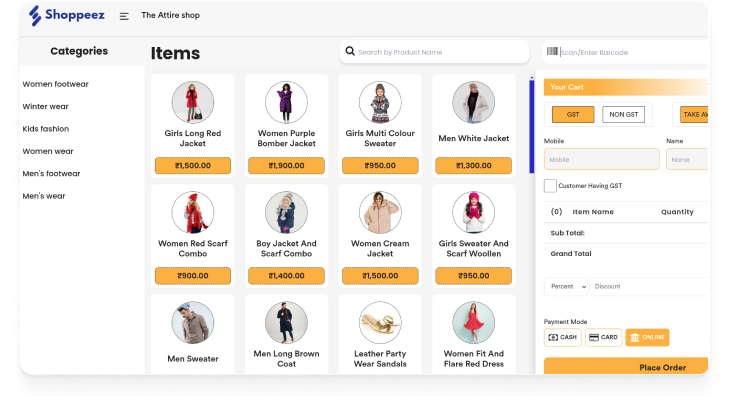This screenshot has width=730, height=396.
Task: Choose Women Red Scarf Combo image
Action: 193,213
